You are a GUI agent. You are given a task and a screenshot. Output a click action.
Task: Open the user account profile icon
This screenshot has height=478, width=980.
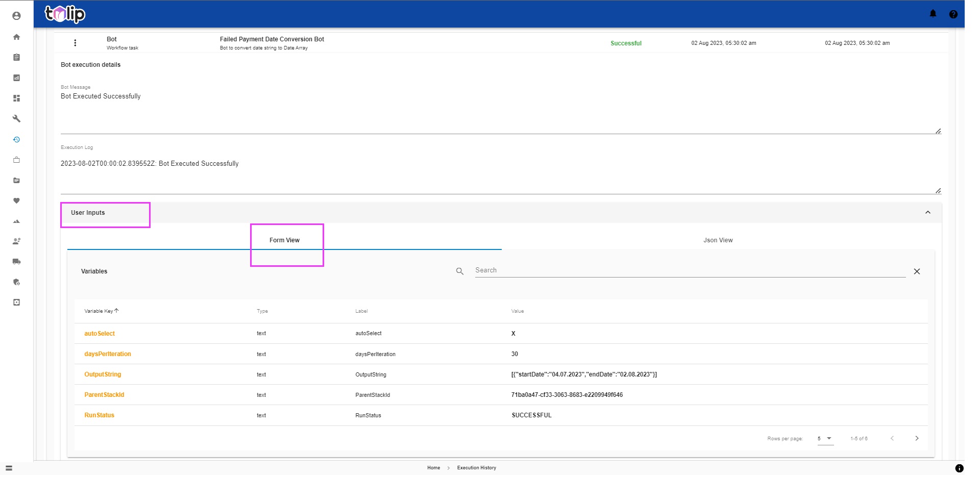coord(16,16)
